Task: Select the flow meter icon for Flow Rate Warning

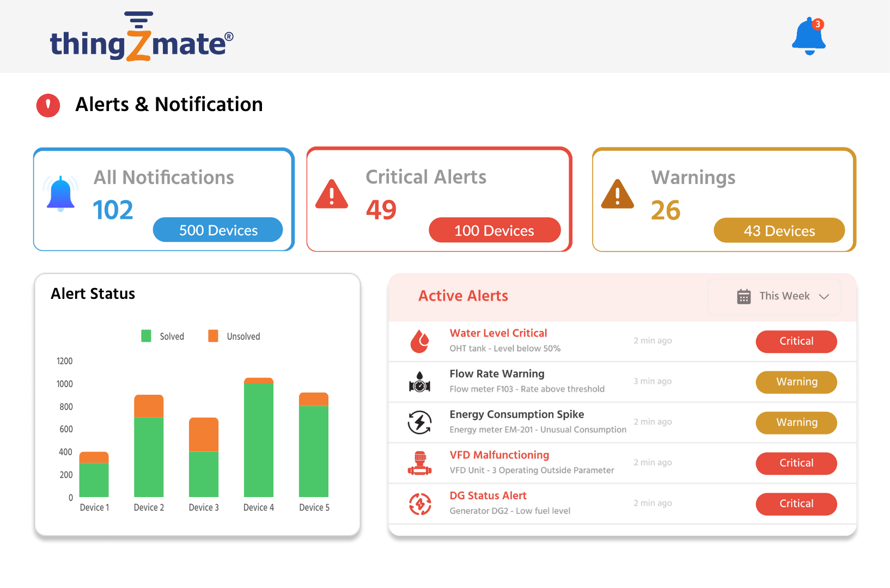Action: (419, 382)
